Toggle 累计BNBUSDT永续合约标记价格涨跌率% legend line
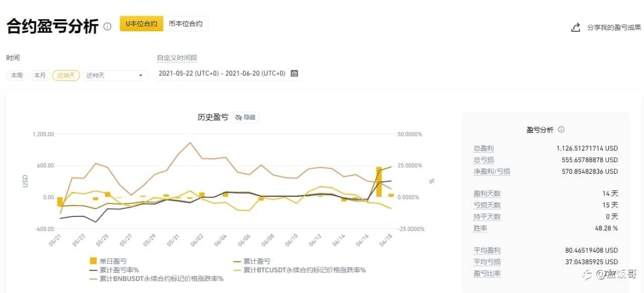 pyautogui.click(x=93, y=278)
